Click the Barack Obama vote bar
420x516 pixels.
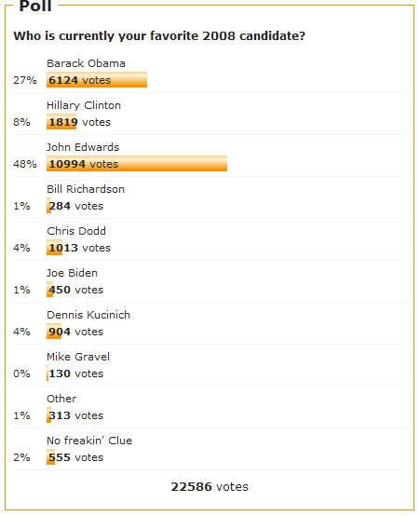97,80
